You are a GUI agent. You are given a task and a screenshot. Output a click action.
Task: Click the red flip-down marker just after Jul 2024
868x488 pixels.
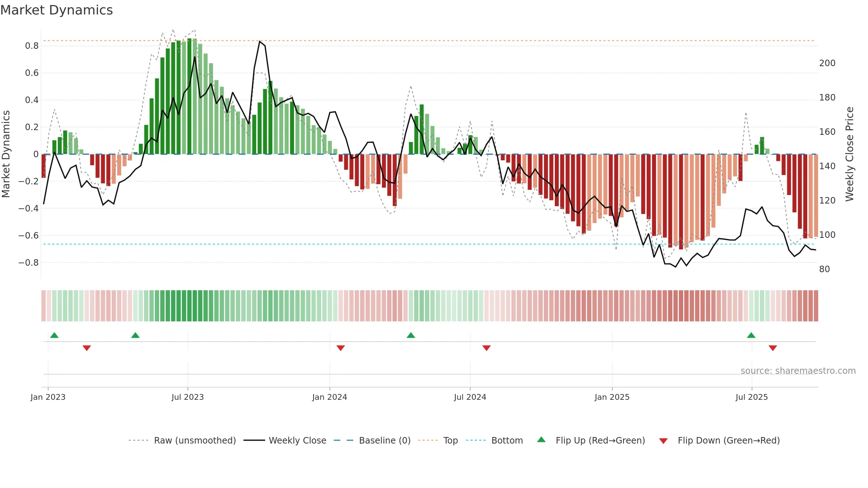pos(486,348)
